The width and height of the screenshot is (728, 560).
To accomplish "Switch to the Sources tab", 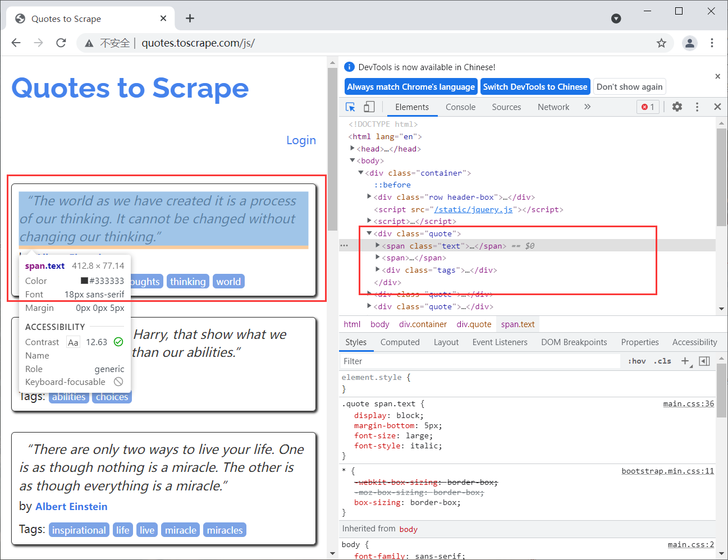I will point(506,107).
